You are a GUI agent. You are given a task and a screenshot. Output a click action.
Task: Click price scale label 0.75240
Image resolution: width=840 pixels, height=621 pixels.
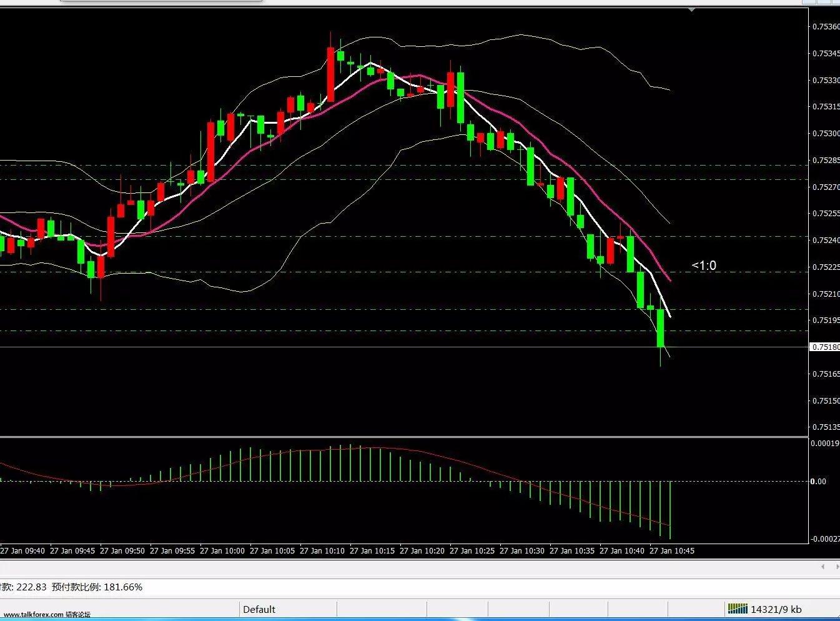tap(826, 241)
